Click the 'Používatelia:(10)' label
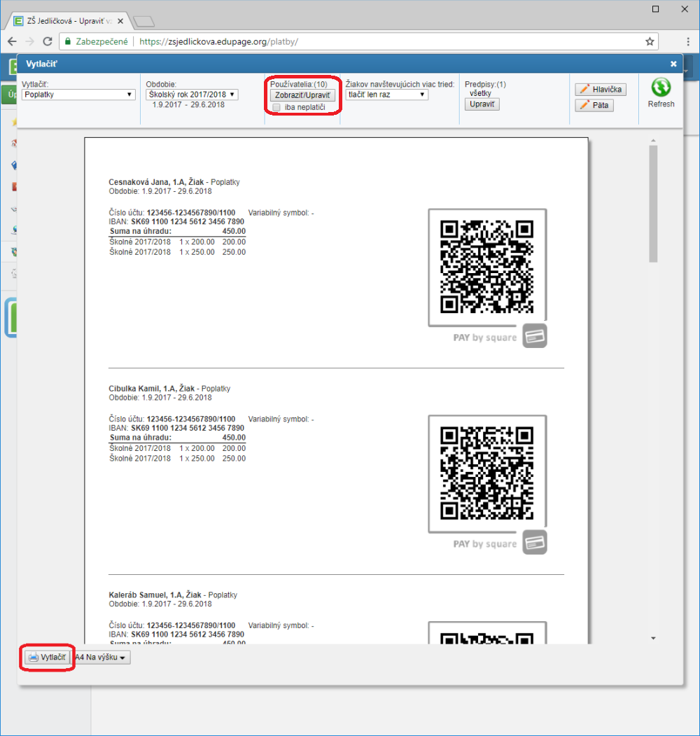The width and height of the screenshot is (700, 736). click(298, 85)
